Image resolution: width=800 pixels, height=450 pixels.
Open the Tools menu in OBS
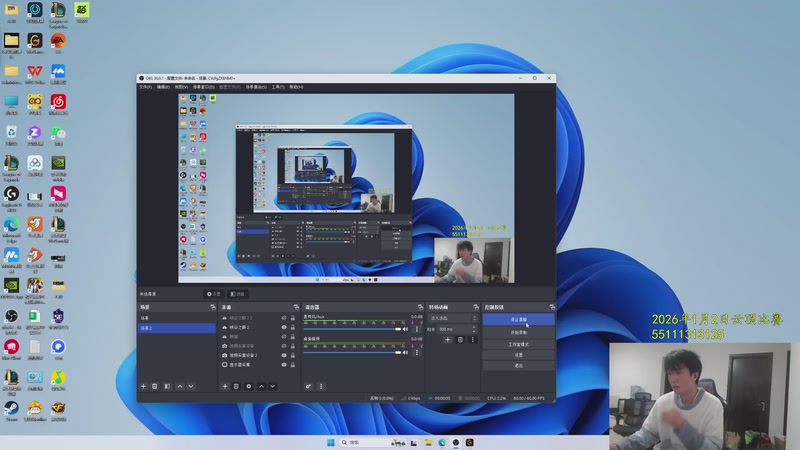point(277,87)
